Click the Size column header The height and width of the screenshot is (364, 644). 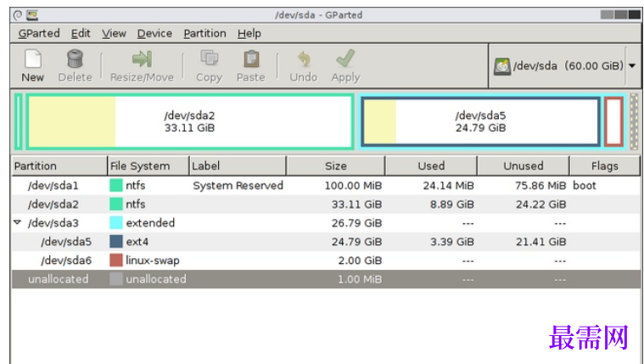(335, 166)
